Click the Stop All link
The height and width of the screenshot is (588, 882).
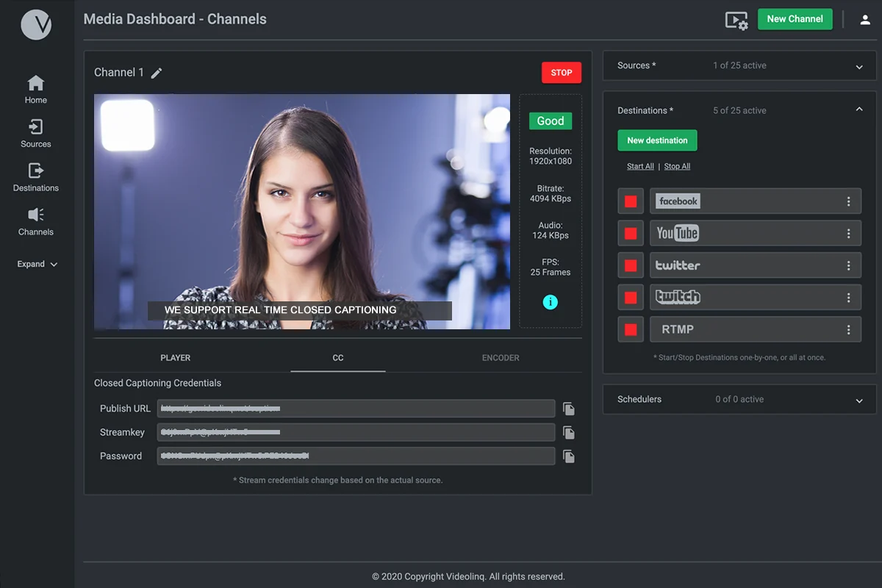(x=677, y=166)
